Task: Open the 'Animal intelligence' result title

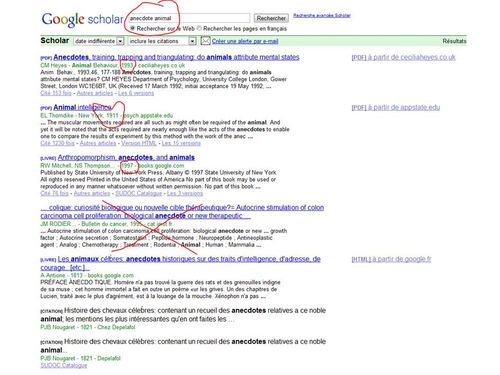Action: [x=82, y=107]
